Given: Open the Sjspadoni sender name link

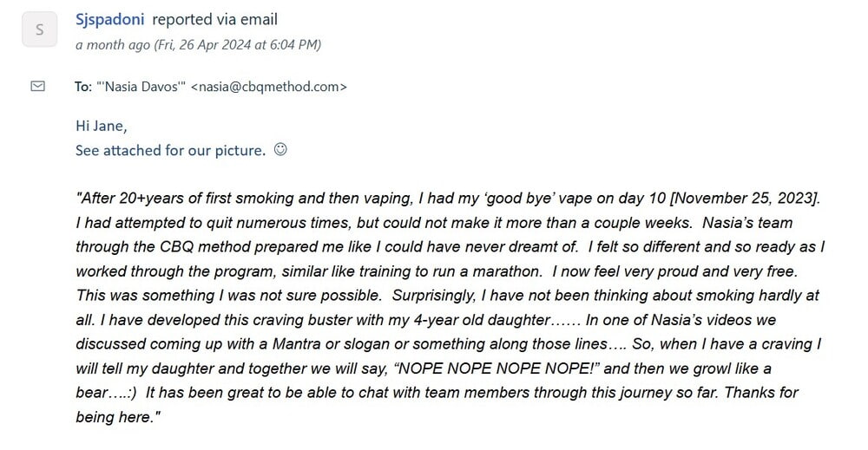Looking at the screenshot, I should 109,19.
